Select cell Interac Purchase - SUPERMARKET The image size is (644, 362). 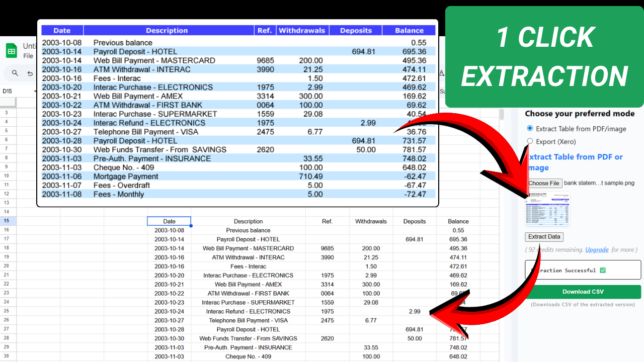pos(248,303)
